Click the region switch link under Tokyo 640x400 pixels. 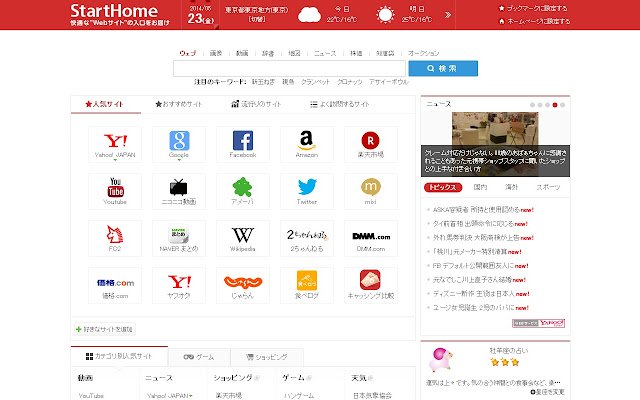[x=257, y=19]
